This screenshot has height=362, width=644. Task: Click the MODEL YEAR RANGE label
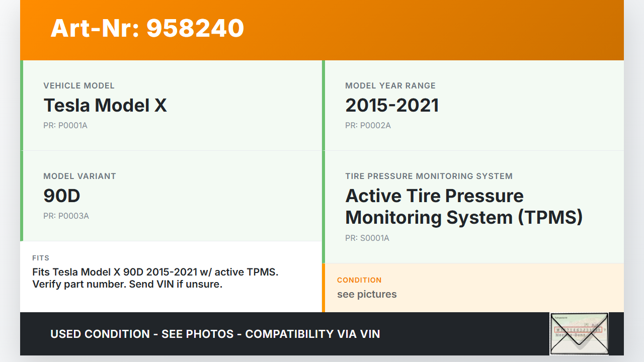point(390,86)
